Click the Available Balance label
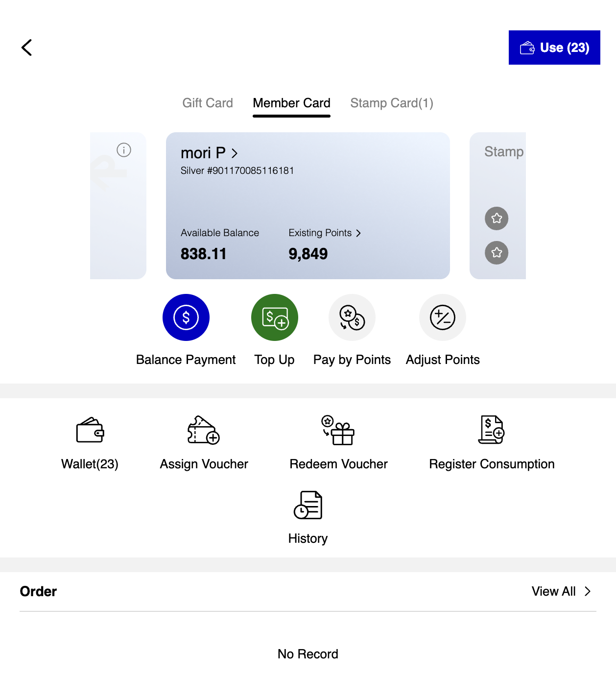Viewport: 616px width, 676px height. pyautogui.click(x=220, y=233)
